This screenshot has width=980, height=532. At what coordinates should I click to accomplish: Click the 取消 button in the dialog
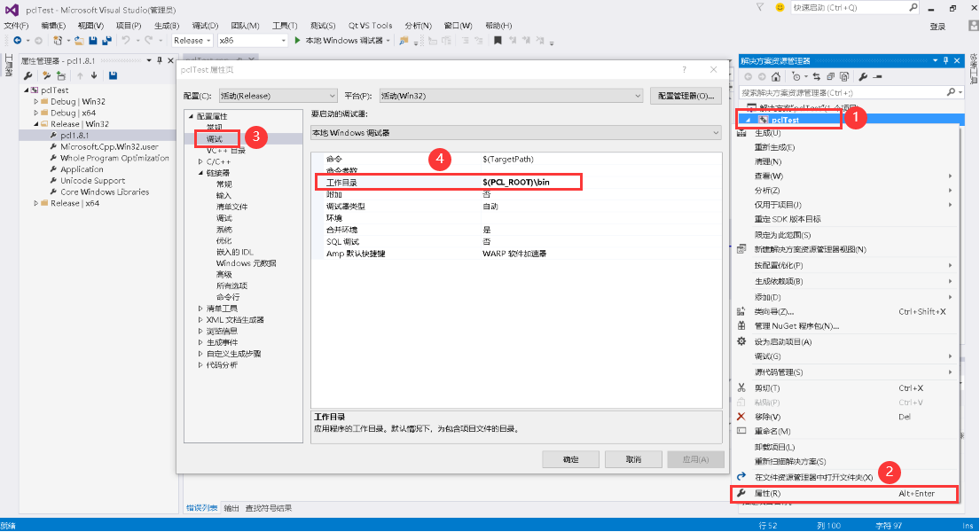633,459
